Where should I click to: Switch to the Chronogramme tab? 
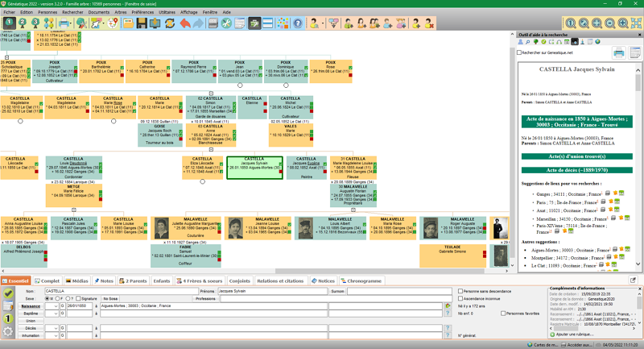361,280
